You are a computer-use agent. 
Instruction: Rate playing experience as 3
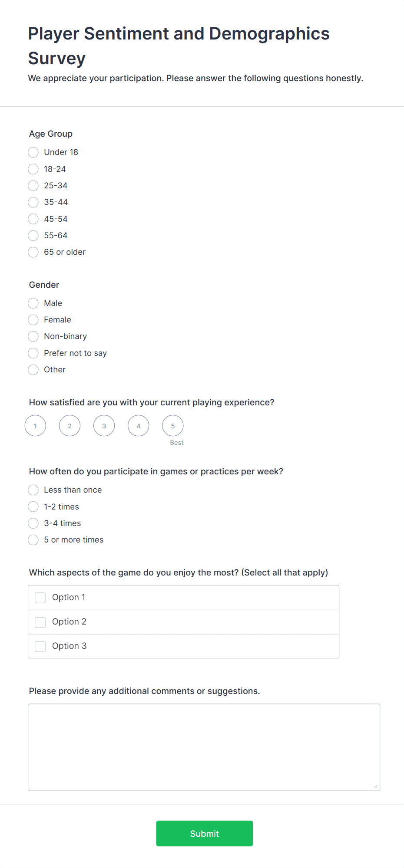pyautogui.click(x=104, y=426)
